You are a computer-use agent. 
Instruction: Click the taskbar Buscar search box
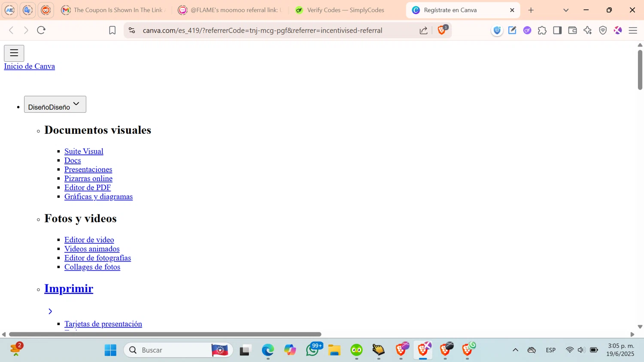[179, 350]
